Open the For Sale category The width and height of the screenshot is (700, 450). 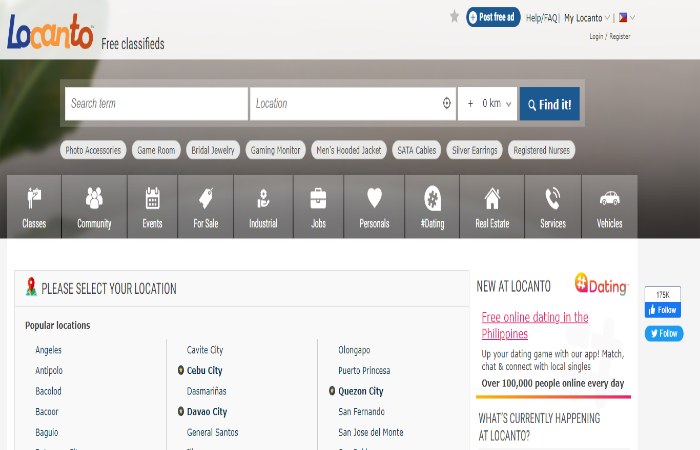click(x=206, y=207)
